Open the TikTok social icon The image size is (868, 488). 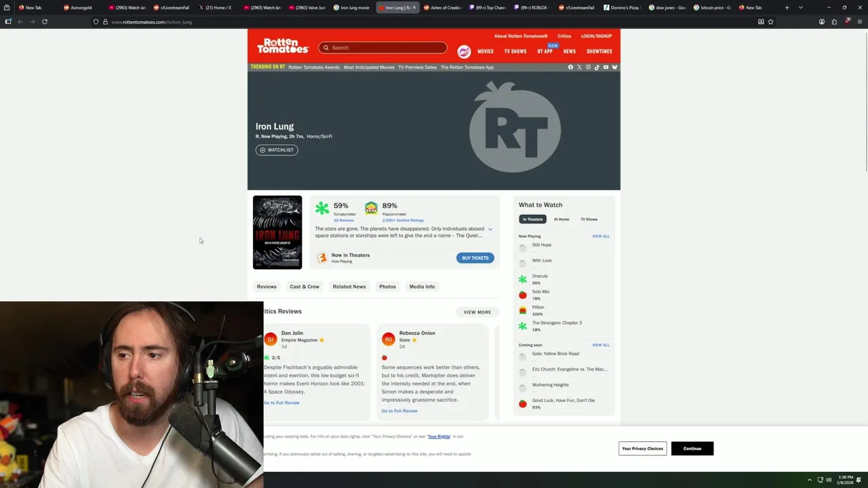click(597, 67)
